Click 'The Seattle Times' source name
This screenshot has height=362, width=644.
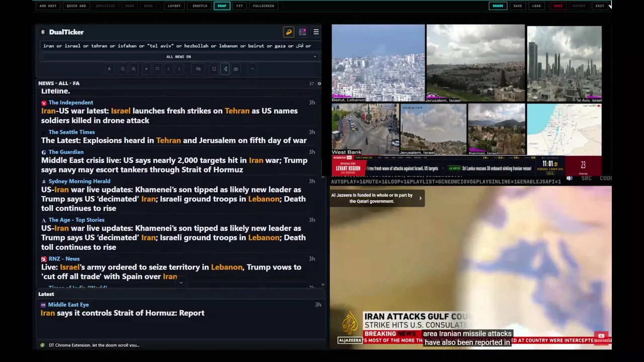pyautogui.click(x=71, y=132)
